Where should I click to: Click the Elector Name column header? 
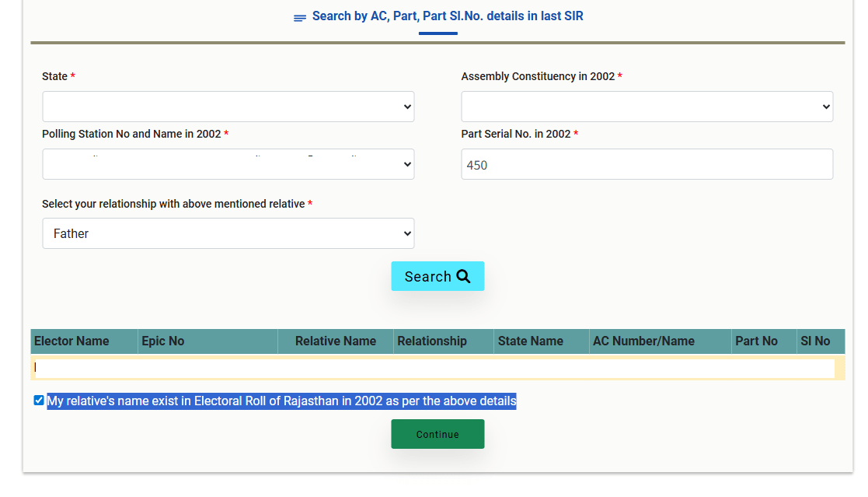click(x=71, y=341)
